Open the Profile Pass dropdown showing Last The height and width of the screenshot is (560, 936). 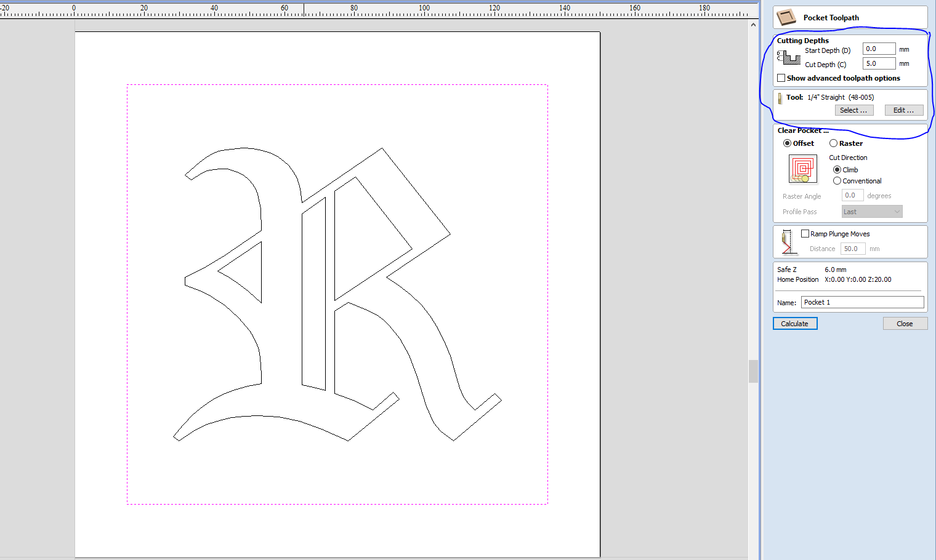tap(871, 211)
